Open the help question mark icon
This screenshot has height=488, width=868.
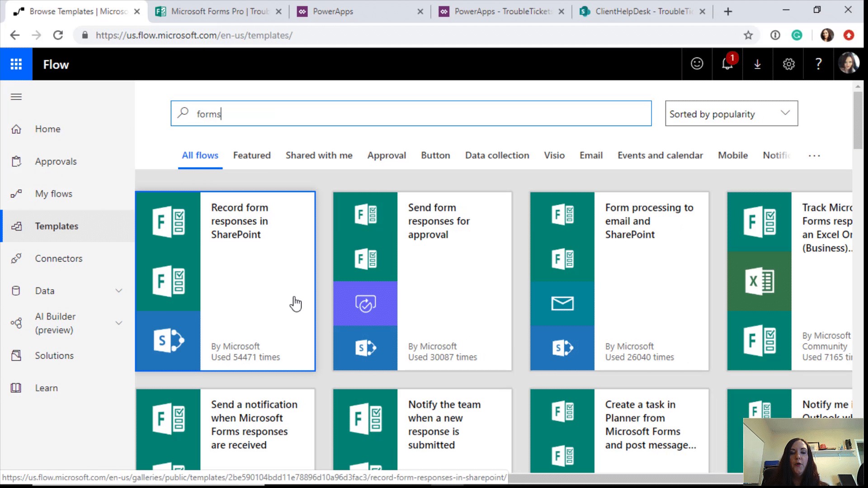[x=818, y=64]
